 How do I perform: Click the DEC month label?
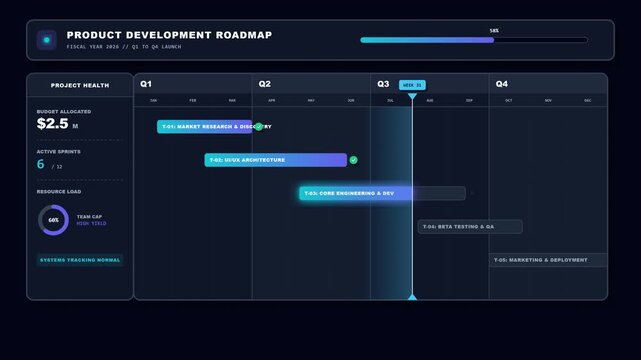(588, 101)
